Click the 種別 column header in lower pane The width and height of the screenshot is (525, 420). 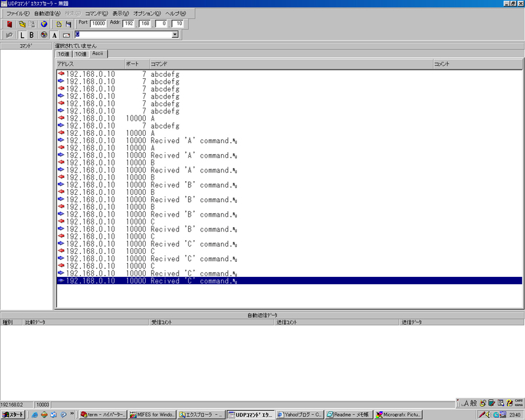(x=11, y=322)
